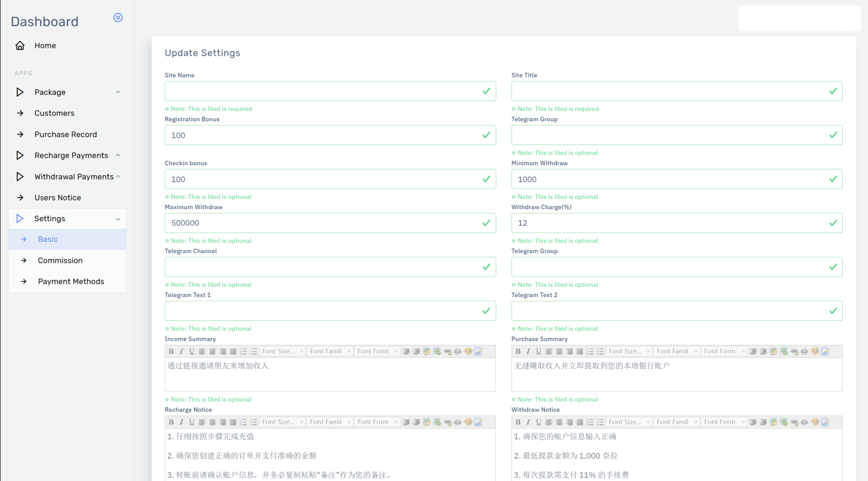Insert ordered list in Withdraw Notice toolbar
Screen dimensions: 868x481
pos(590,422)
